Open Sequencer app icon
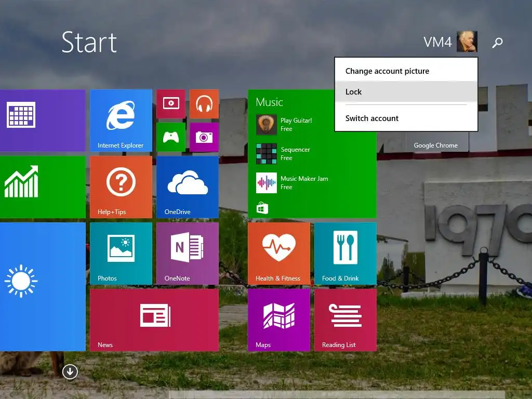Viewport: 532px width, 399px height. pos(267,154)
